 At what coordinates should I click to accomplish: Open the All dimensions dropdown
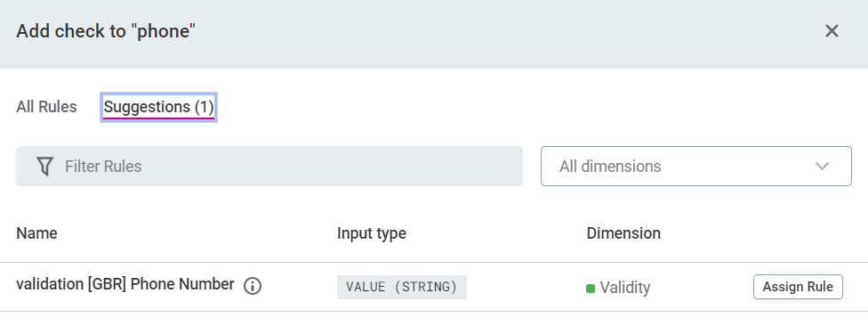click(695, 166)
